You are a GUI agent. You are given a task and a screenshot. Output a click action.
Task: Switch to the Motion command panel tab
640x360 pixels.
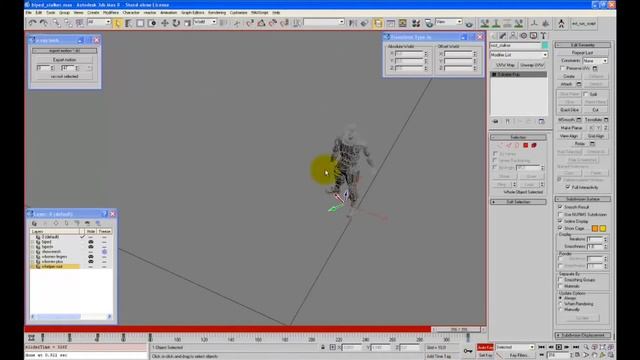pyautogui.click(x=524, y=36)
